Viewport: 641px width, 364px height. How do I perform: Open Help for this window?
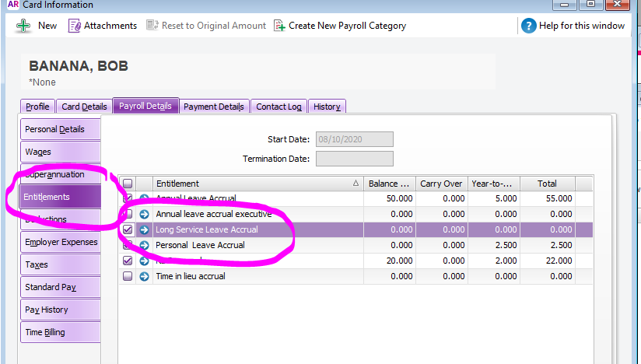click(529, 25)
